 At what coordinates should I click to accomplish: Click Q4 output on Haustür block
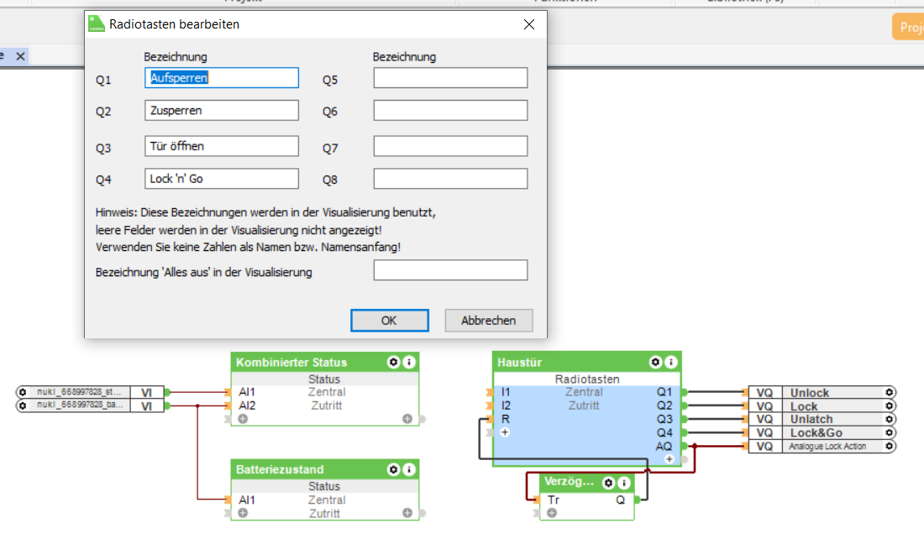point(664,433)
